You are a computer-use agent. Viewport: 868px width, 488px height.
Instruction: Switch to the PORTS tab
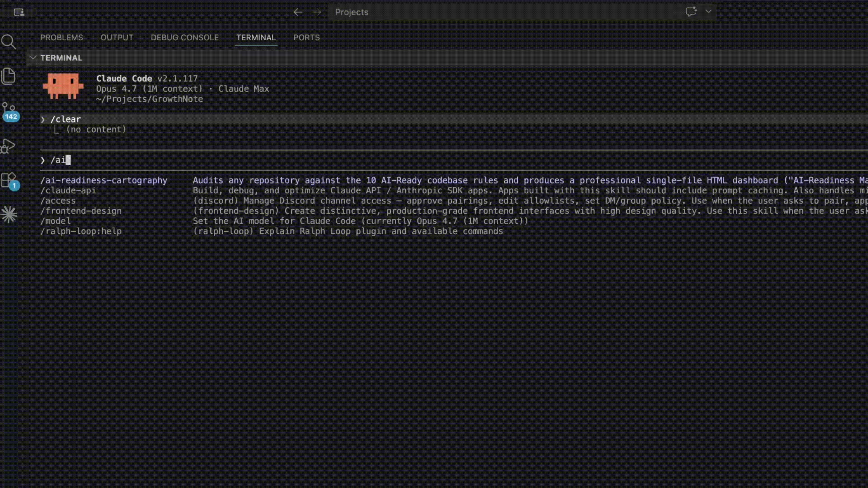(x=307, y=37)
